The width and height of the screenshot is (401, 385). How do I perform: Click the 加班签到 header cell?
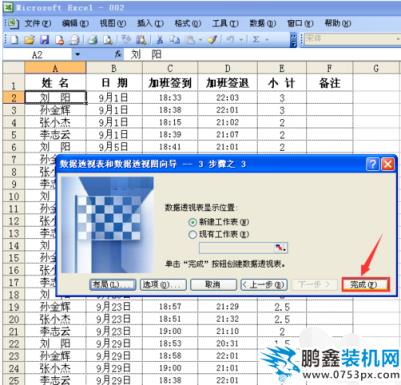(x=170, y=83)
